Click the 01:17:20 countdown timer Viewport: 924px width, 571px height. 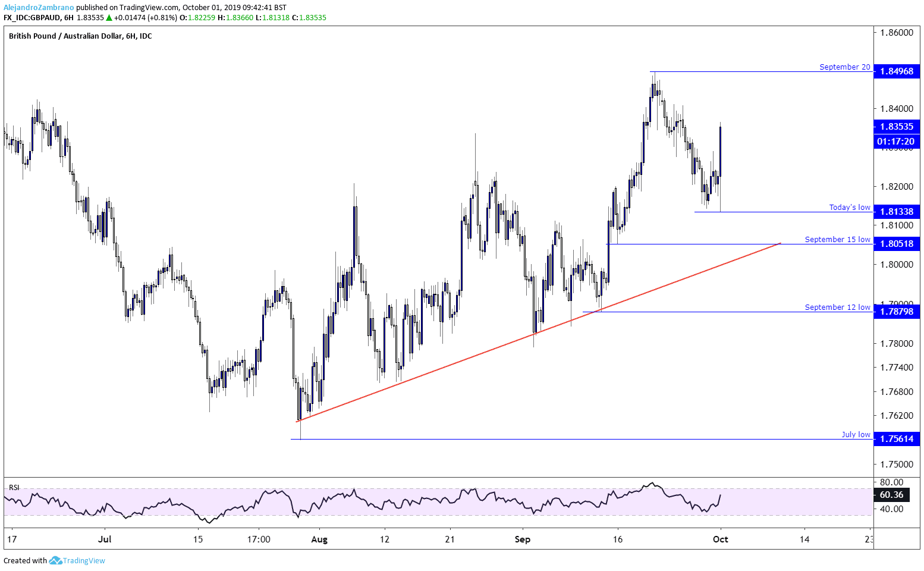coord(897,142)
